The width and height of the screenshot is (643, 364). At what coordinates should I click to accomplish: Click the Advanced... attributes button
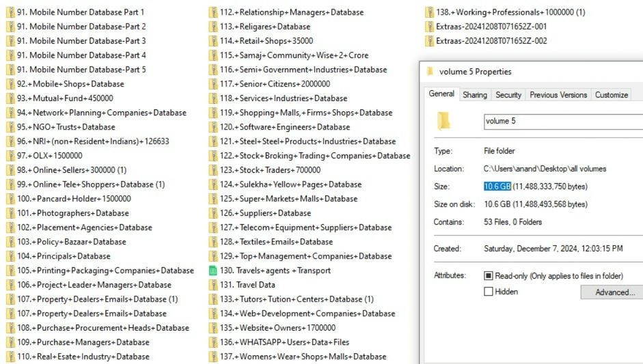coord(612,292)
